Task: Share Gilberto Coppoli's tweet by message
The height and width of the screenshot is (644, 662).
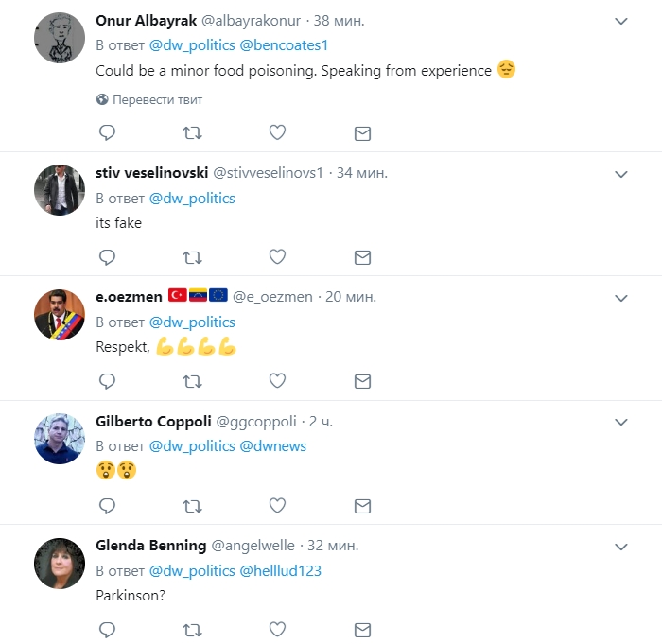Action: [x=362, y=506]
